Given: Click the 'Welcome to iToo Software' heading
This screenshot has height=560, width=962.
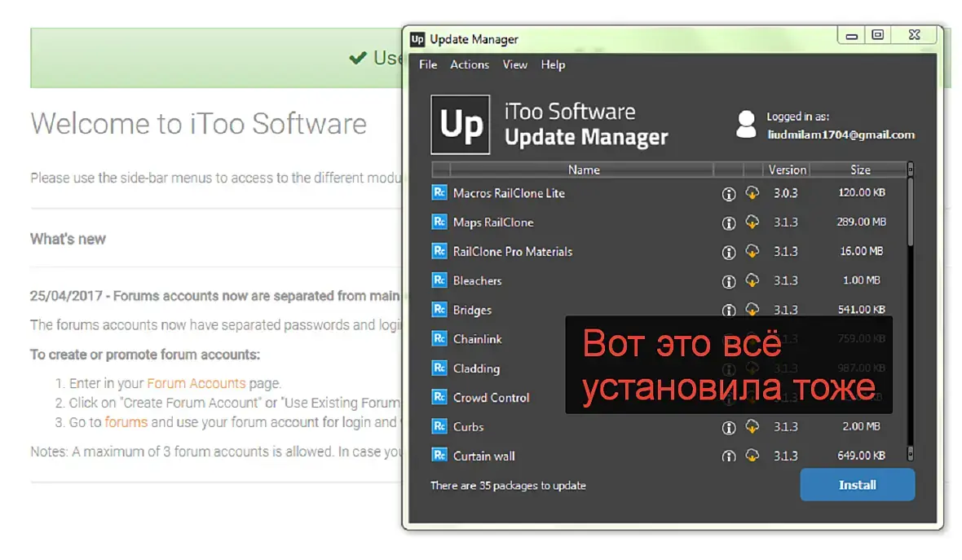Looking at the screenshot, I should tap(199, 123).
